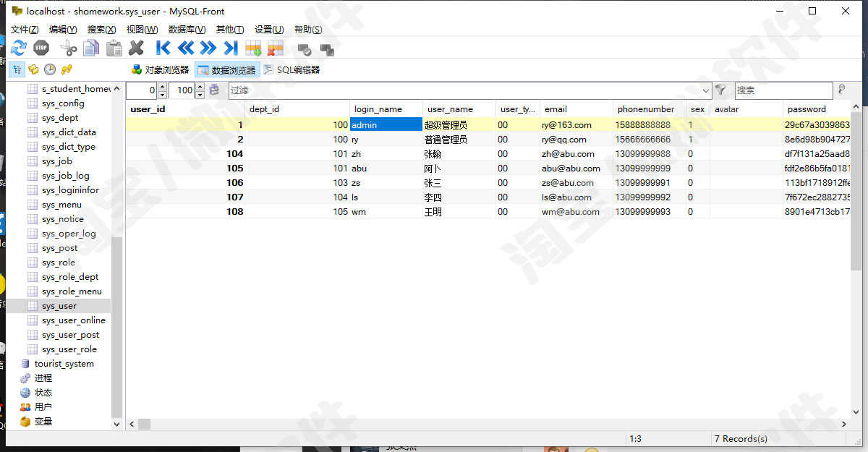Open the 帮助(S) menu
868x452 pixels.
(x=308, y=29)
